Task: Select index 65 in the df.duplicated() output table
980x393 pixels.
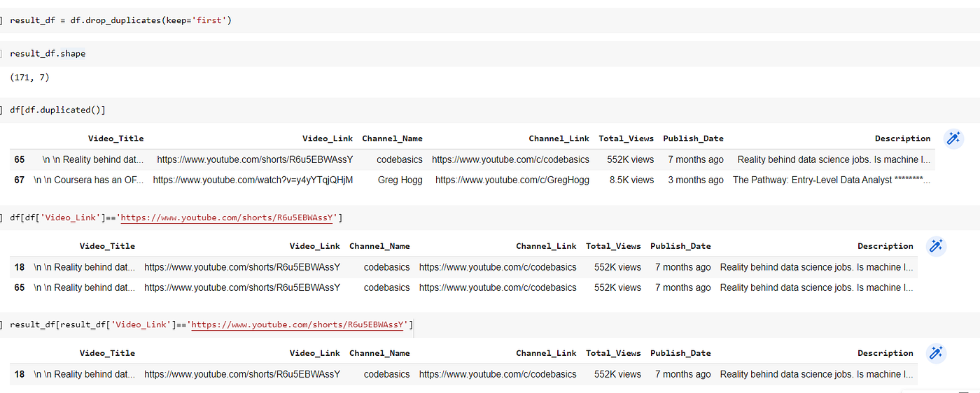Action: (x=20, y=159)
